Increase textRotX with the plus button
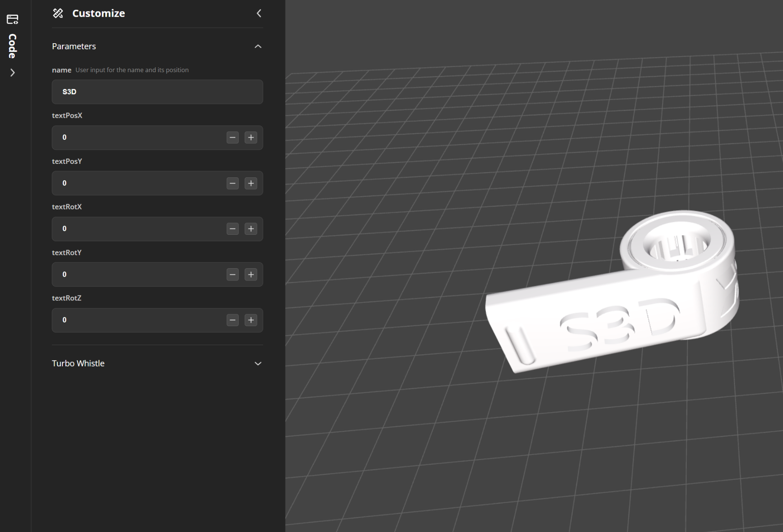This screenshot has height=532, width=783. pyautogui.click(x=251, y=229)
